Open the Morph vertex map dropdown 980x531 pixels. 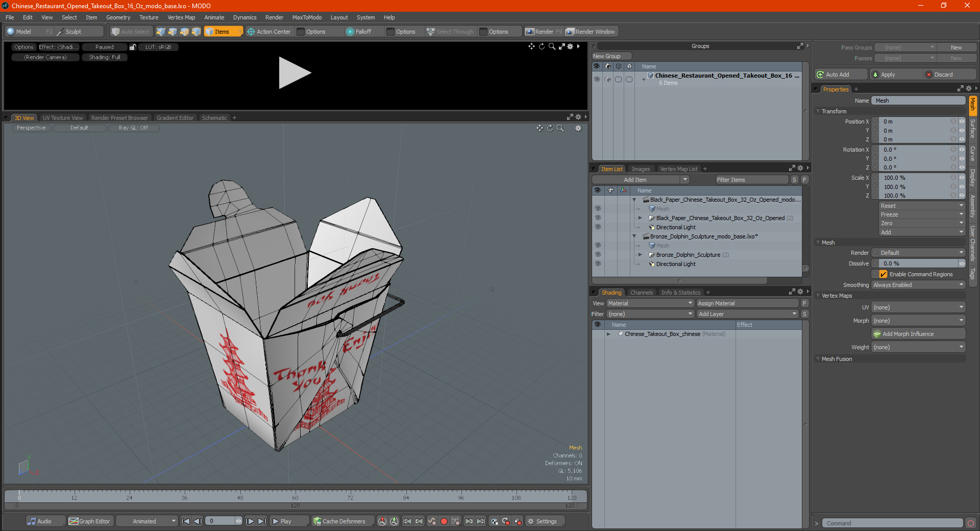pyautogui.click(x=918, y=321)
